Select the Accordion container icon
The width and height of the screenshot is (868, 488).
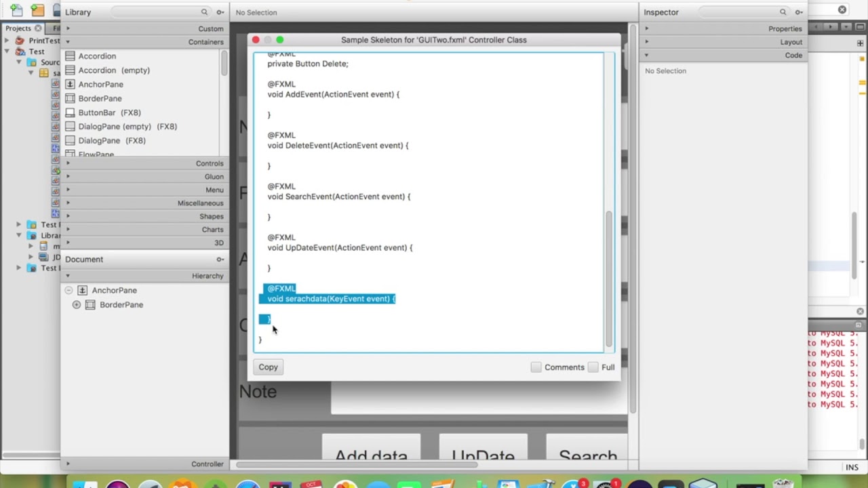[70, 56]
